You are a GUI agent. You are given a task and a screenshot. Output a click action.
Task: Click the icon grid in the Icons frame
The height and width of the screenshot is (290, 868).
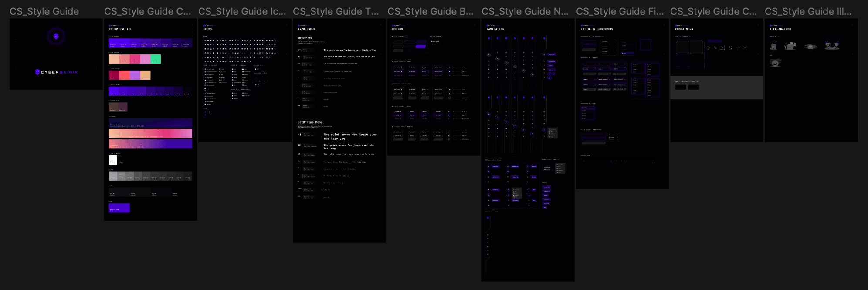tap(240, 49)
